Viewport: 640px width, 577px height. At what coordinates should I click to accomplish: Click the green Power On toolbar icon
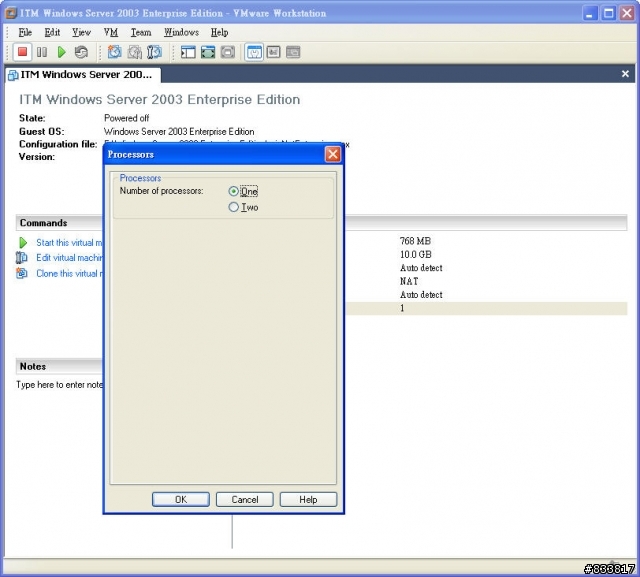[x=62, y=52]
